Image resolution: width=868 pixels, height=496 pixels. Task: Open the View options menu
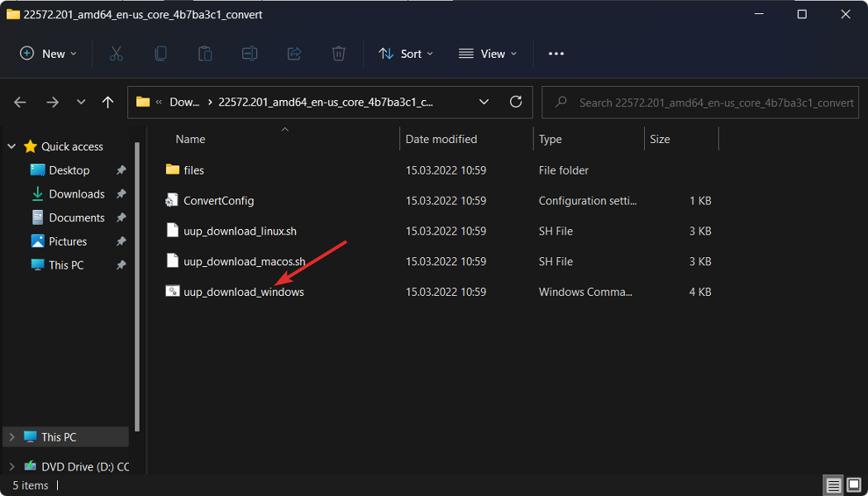click(488, 54)
